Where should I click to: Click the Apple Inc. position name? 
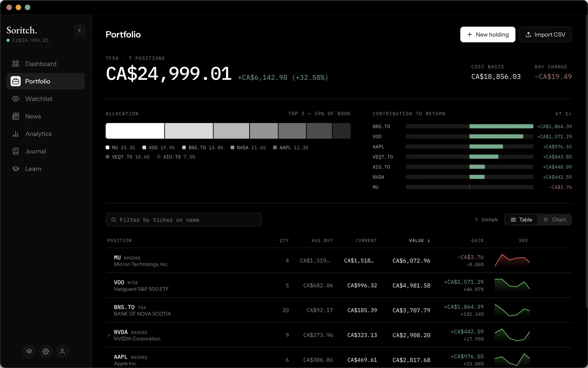pos(125,364)
